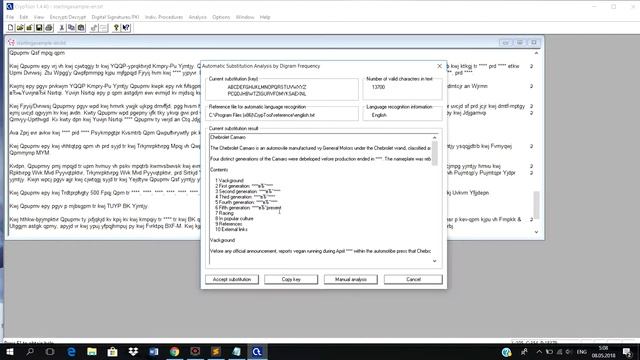Click the Open file toolbar icon
Image resolution: width=640 pixels, height=360 pixels.
point(20,28)
